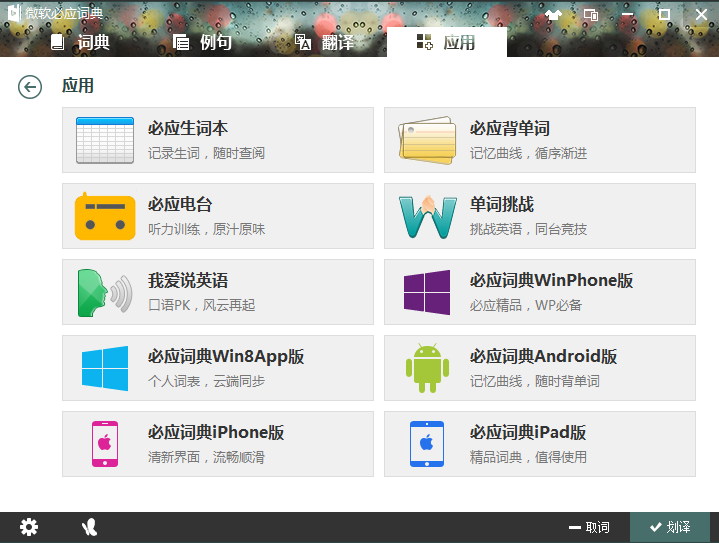Open the 必应生词本 notebook grid icon

coord(105,140)
